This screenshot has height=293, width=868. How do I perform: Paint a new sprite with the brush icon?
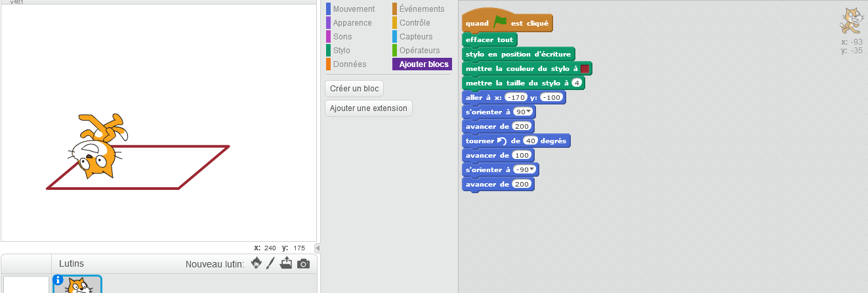(x=270, y=263)
